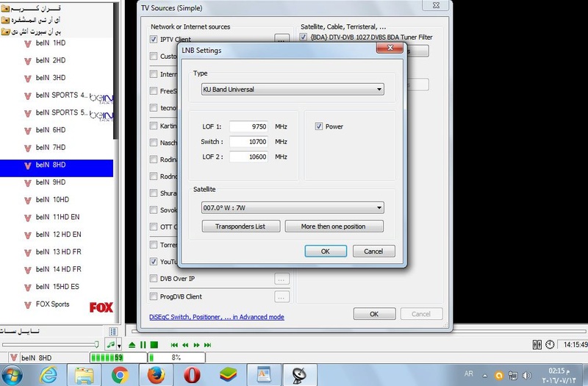Expand the third Arabic folder in channel list

(x=5, y=32)
